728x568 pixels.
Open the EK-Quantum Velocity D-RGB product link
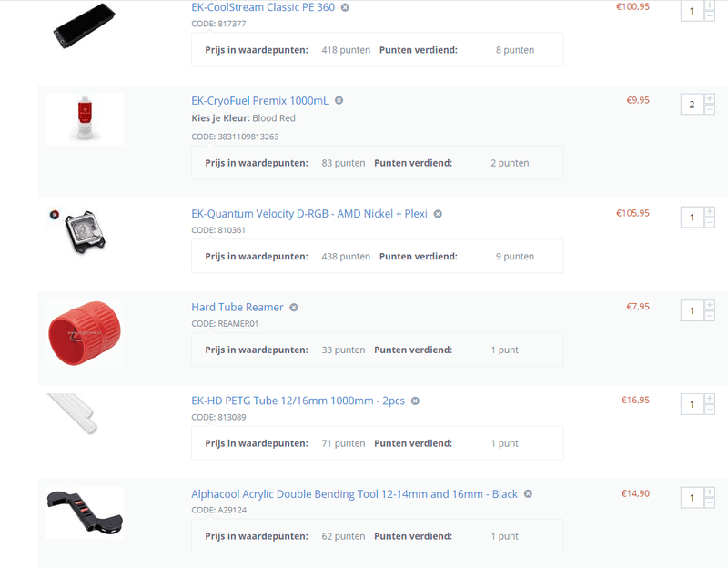[x=309, y=214]
